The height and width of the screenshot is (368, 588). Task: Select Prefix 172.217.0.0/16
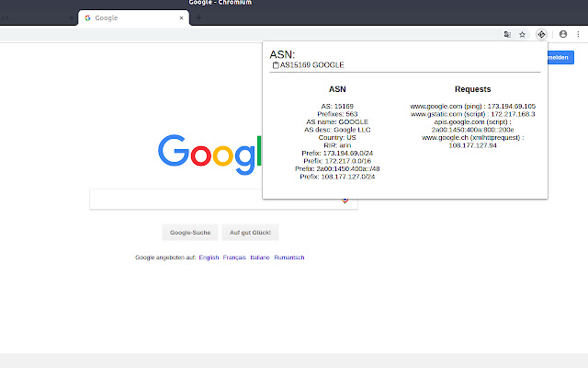click(337, 161)
